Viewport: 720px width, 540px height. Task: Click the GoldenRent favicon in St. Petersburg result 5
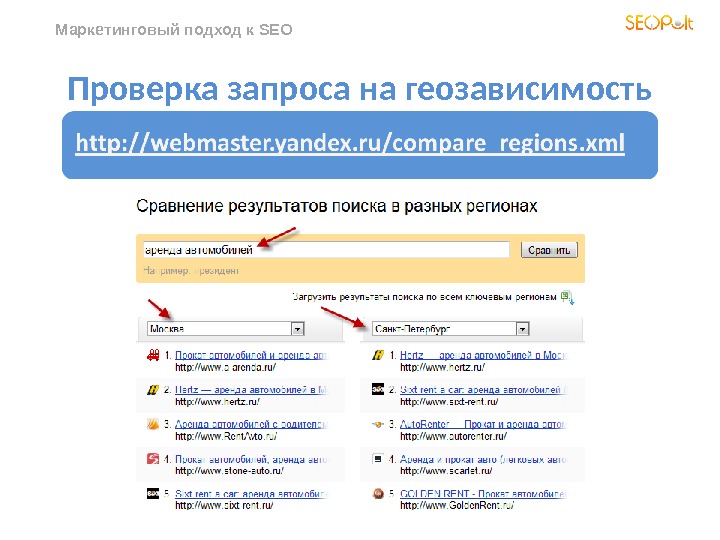point(378,494)
